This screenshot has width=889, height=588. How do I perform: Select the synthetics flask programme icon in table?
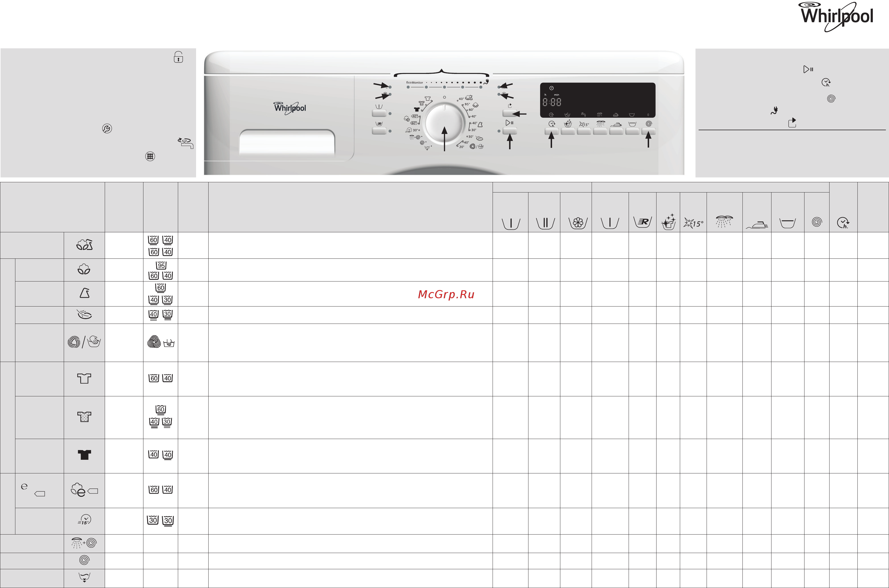click(x=85, y=293)
